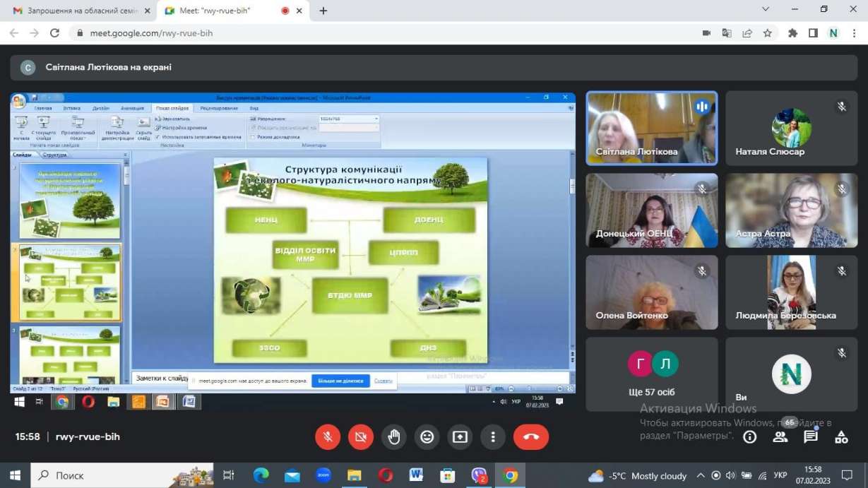Image resolution: width=868 pixels, height=488 pixels.
Task: Open the Разрешение 1024x768 dropdown
Action: coord(349,119)
